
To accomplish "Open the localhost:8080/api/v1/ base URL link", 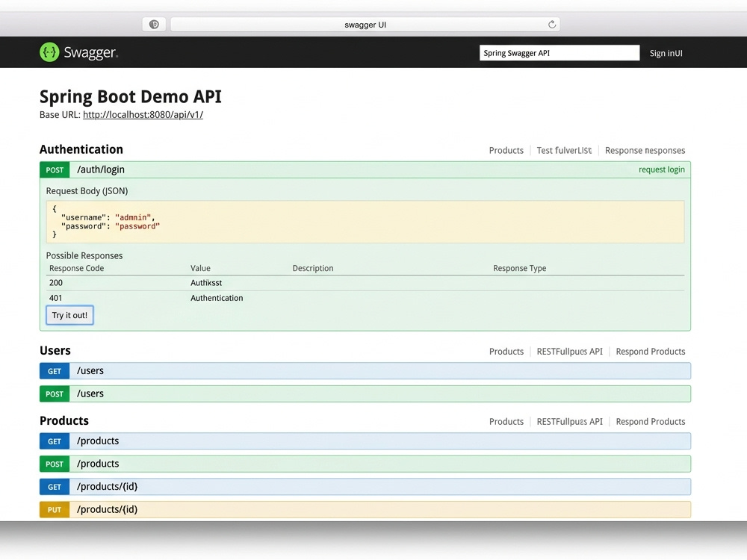I will (143, 115).
